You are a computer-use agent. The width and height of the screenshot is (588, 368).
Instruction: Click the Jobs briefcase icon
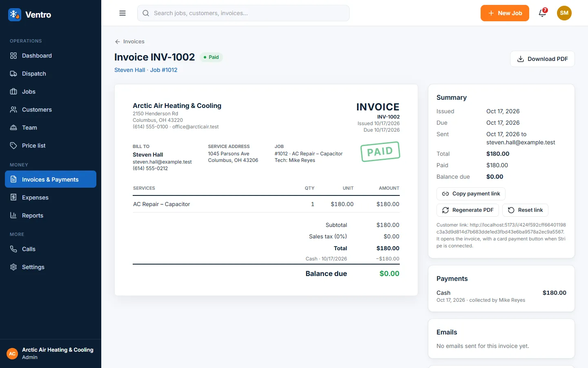[13, 92]
